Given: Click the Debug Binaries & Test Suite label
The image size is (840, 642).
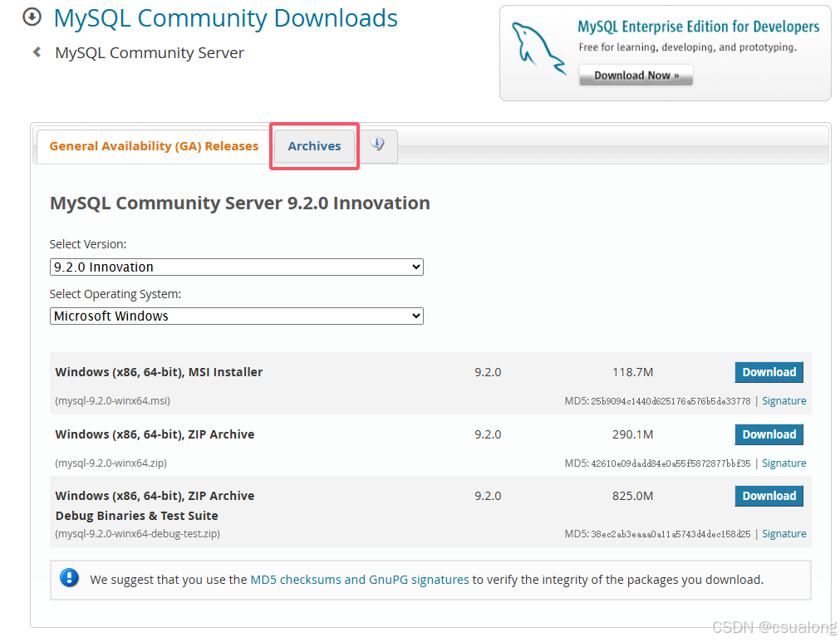Looking at the screenshot, I should [136, 516].
